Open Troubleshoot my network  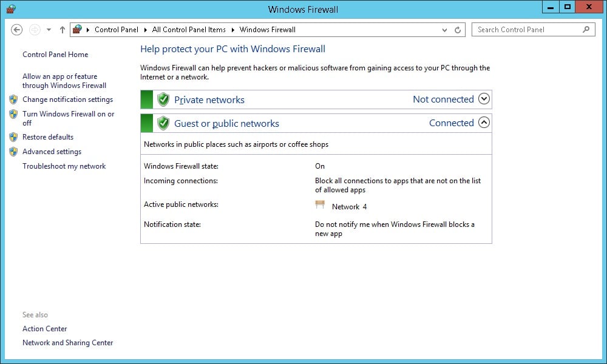coord(64,166)
